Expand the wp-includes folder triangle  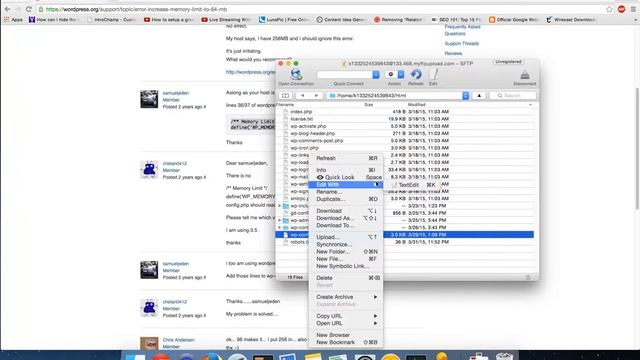tap(280, 206)
